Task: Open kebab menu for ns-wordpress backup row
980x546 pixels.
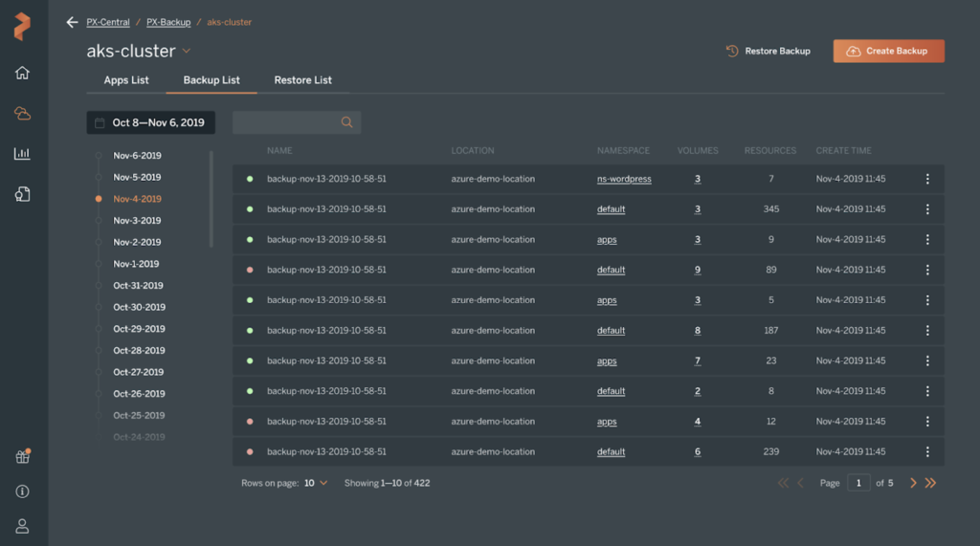Action: tap(927, 179)
